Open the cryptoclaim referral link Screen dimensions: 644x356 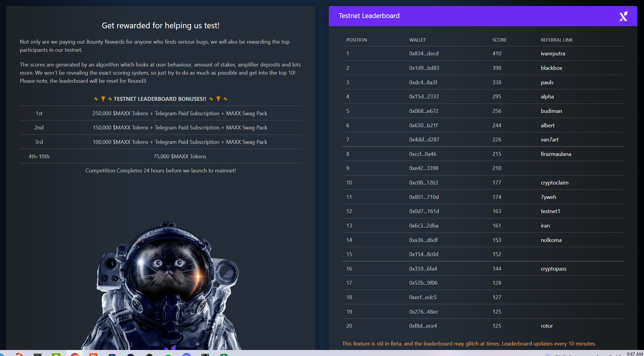coord(554,183)
